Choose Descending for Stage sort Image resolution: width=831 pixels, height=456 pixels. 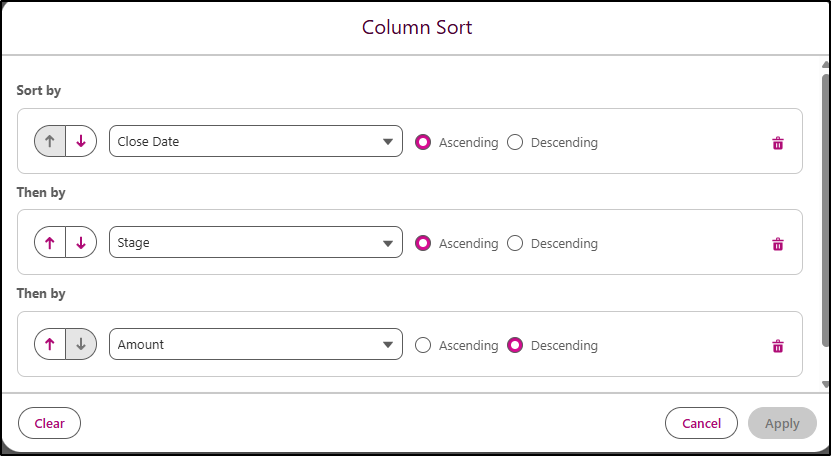pyautogui.click(x=515, y=243)
